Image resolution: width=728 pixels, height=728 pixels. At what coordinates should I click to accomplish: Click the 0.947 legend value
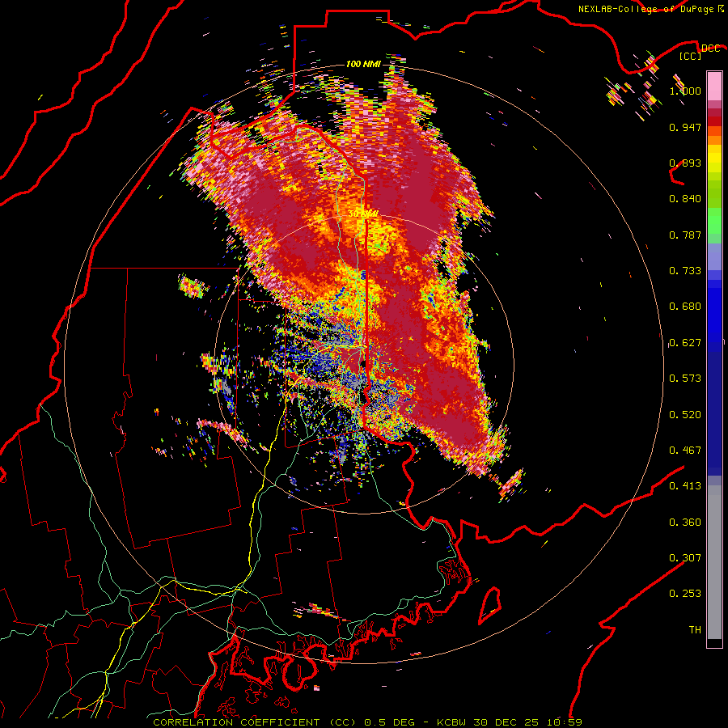click(685, 127)
